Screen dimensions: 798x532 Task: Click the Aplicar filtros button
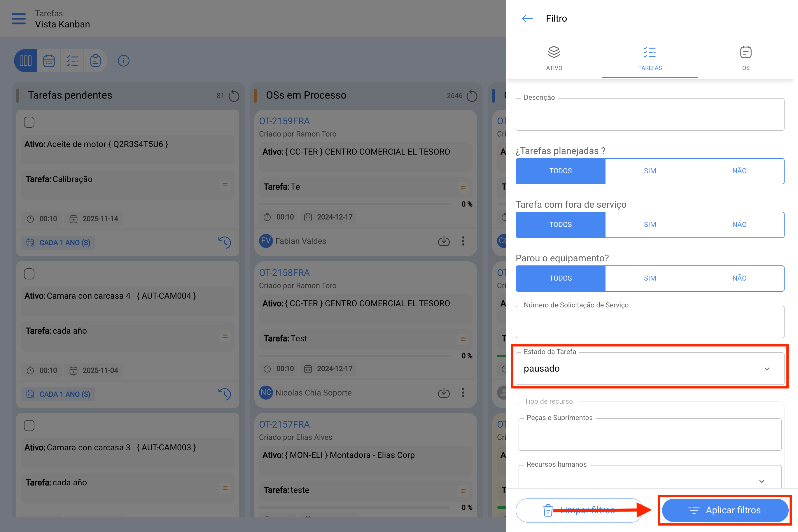(725, 510)
